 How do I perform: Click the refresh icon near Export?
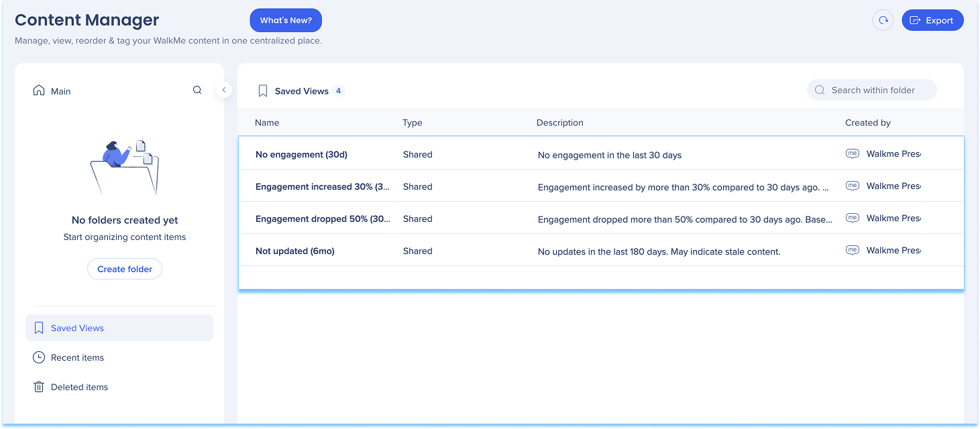883,20
